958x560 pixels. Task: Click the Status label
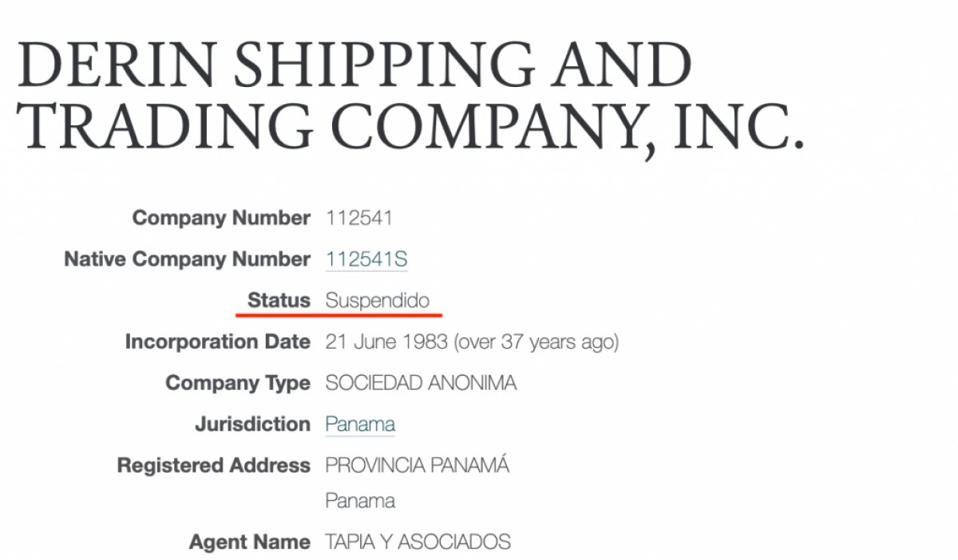pos(279,301)
